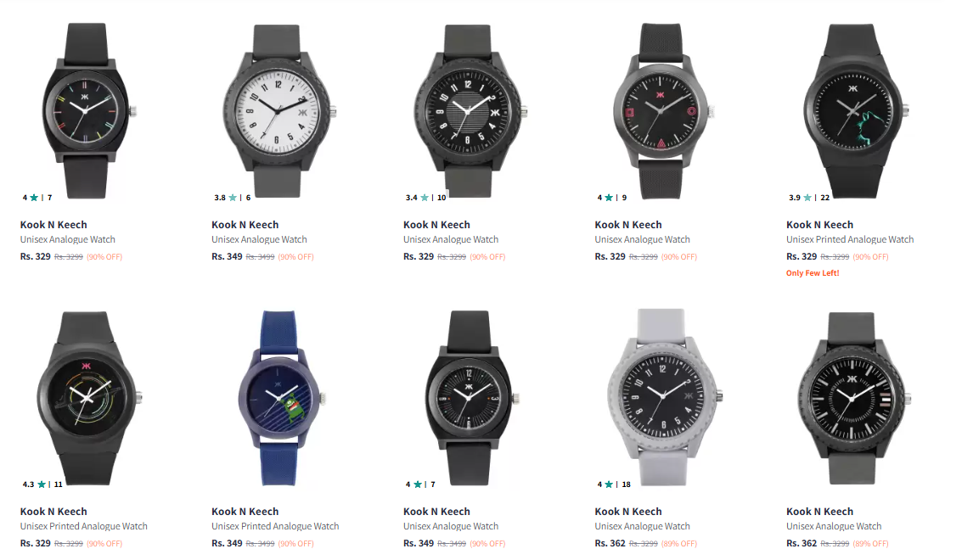Image resolution: width=962 pixels, height=560 pixels.
Task: Open the watch with pink triangle and circle dial
Action: [662, 110]
